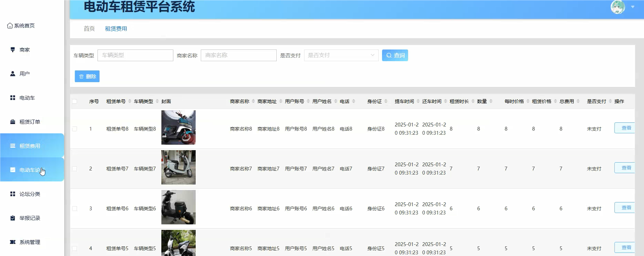Sort by 商家名称 column arrows
Viewport: 644px width, 256px height.
point(253,101)
